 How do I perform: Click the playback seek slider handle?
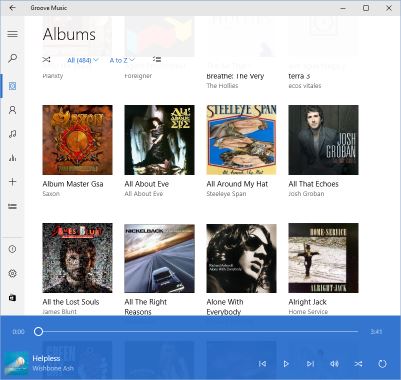coord(39,331)
